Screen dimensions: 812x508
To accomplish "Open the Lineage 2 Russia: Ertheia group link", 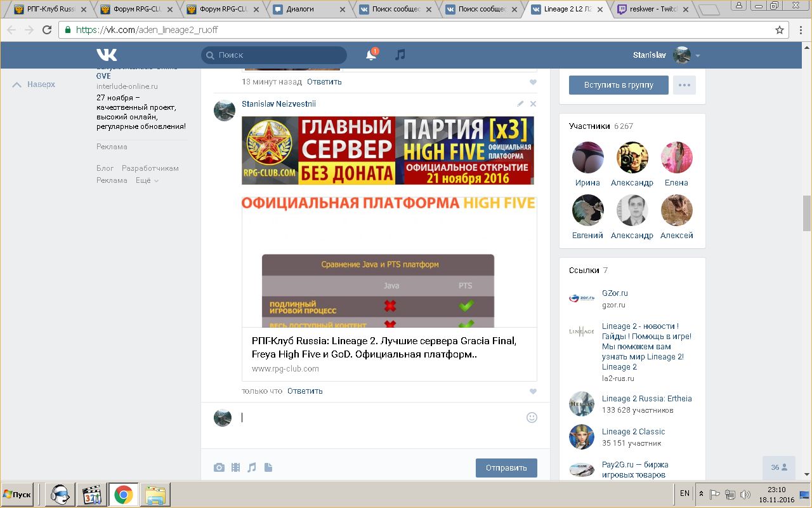I will 647,399.
